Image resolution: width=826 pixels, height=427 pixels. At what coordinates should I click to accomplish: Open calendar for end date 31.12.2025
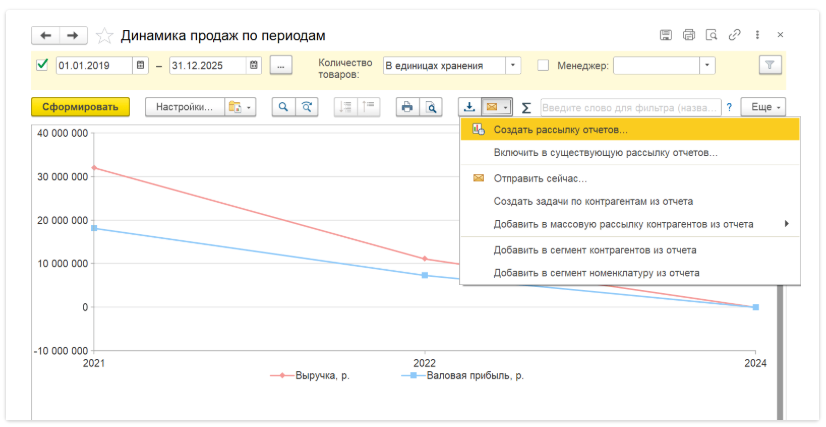coord(253,65)
